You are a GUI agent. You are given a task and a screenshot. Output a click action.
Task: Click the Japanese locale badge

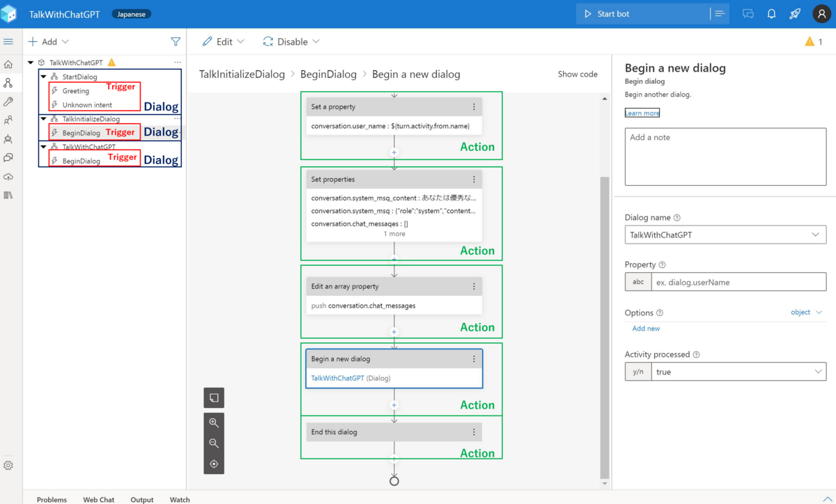point(131,14)
